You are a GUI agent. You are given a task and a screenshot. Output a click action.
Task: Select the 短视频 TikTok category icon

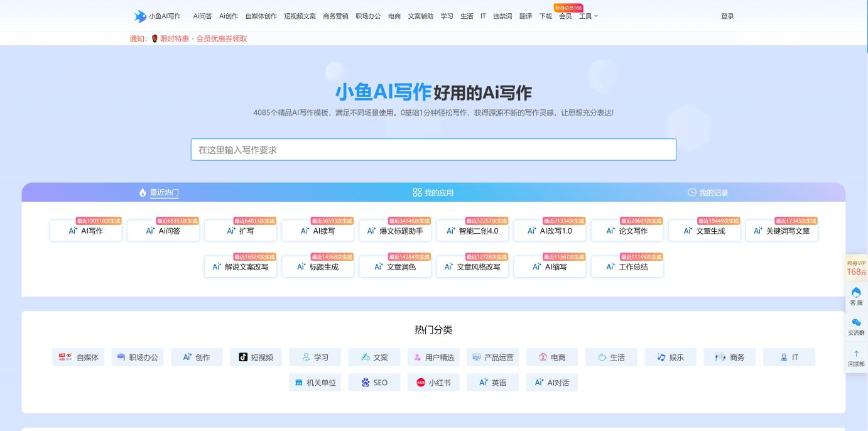point(243,357)
